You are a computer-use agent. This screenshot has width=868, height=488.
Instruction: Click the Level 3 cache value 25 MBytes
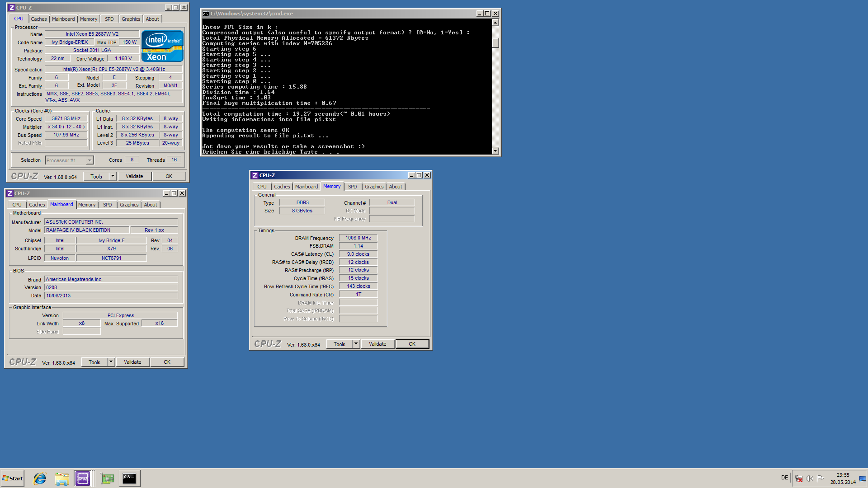click(x=137, y=143)
